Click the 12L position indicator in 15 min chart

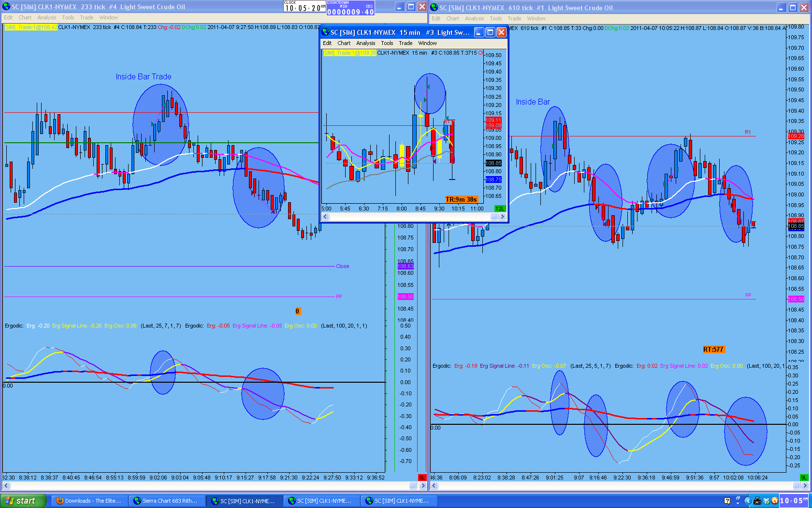point(500,209)
